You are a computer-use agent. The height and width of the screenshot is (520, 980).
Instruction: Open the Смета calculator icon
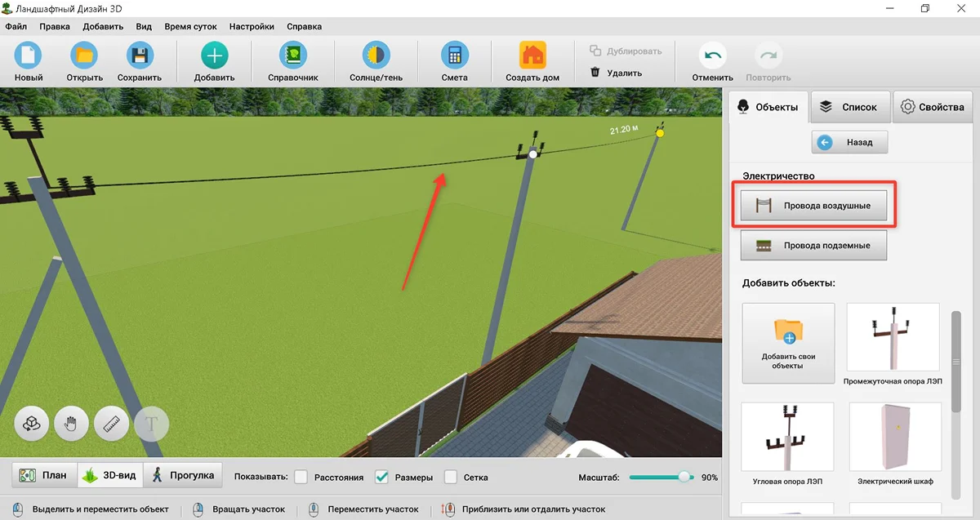(454, 56)
